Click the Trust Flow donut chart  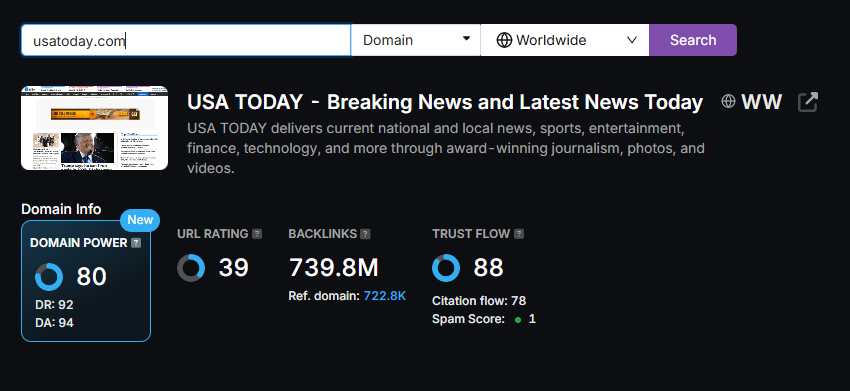446,268
